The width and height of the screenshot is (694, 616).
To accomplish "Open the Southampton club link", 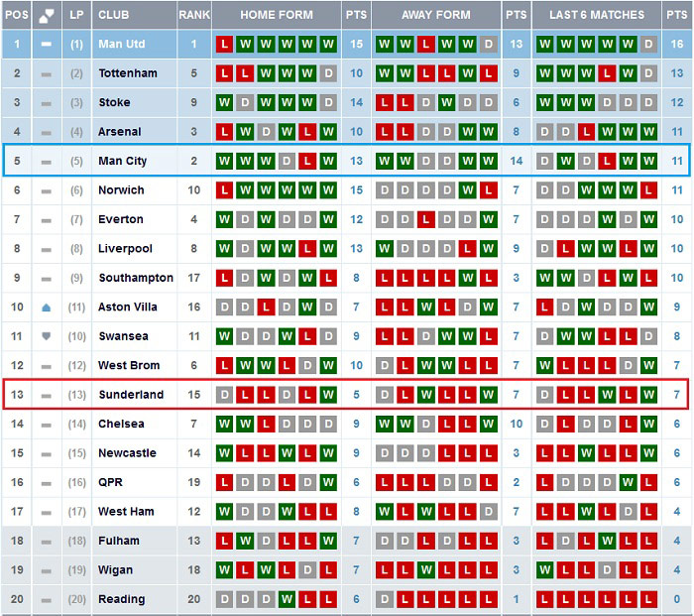I will pyautogui.click(x=136, y=278).
